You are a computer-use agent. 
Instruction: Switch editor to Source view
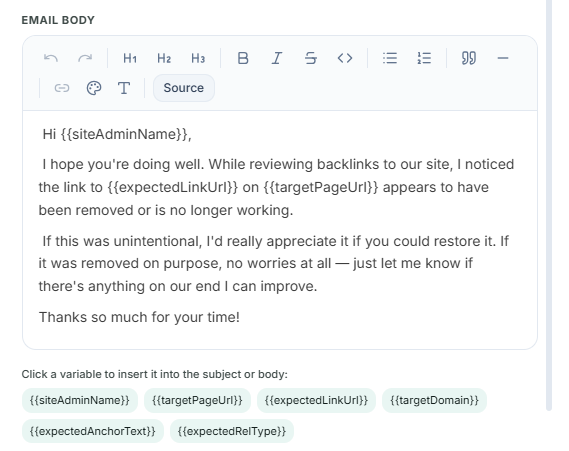[x=184, y=88]
